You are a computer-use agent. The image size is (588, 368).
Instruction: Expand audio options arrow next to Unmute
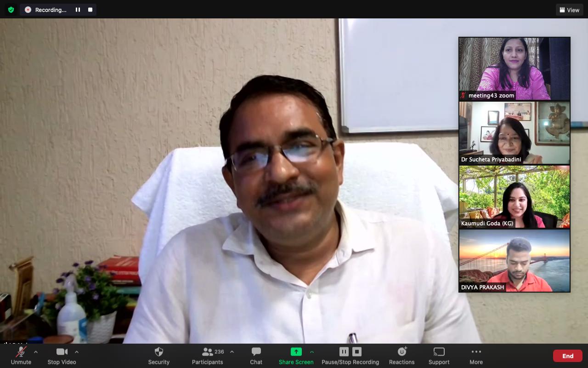click(x=36, y=352)
